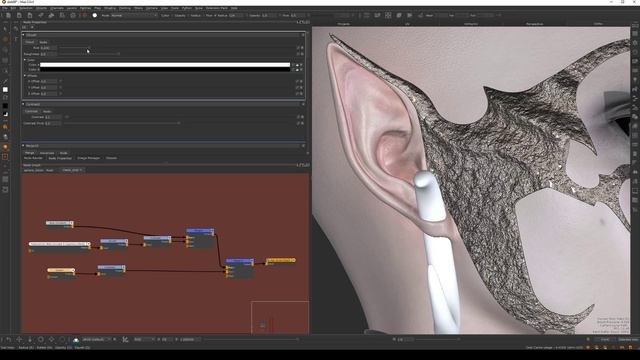640x360 pixels.
Task: Click the undo arrow icon in bottom toolbar
Action: [8, 340]
